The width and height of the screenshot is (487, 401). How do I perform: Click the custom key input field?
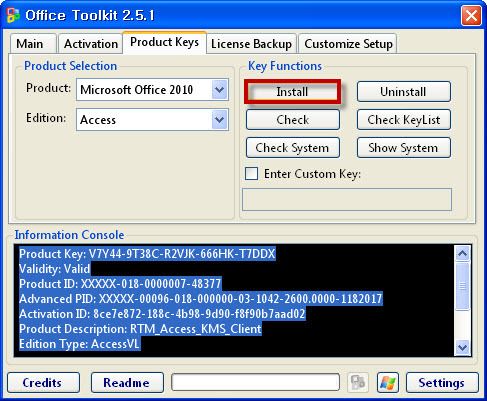point(347,200)
